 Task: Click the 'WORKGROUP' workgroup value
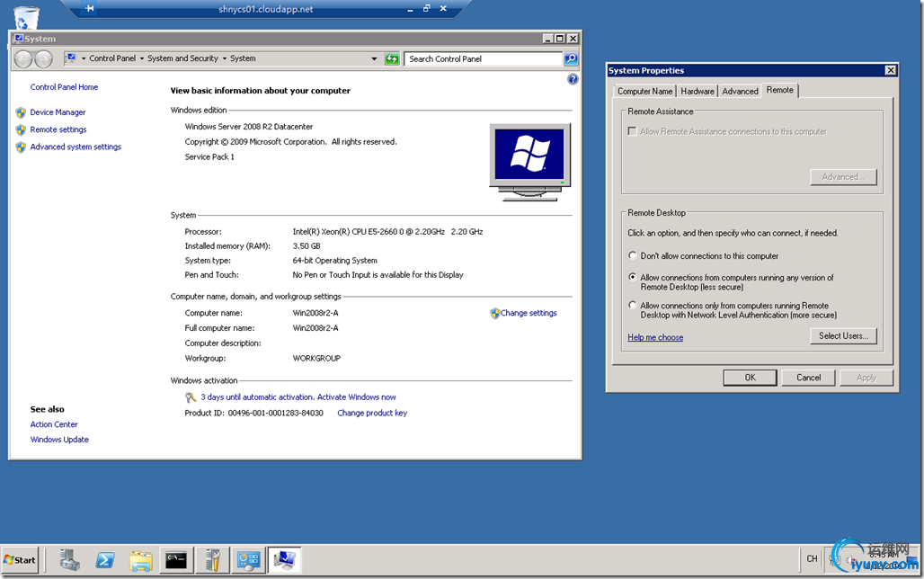click(x=316, y=359)
